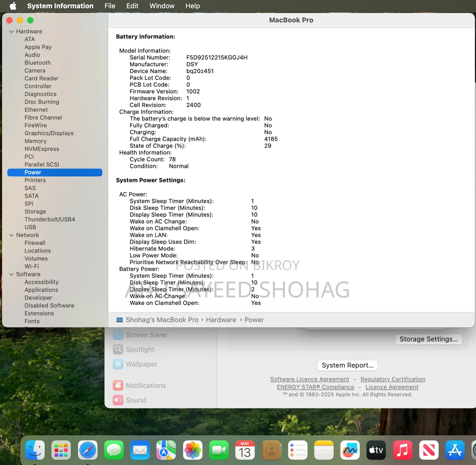Select Firewall under Network
Screen dimensions: 476x465
tap(35, 243)
